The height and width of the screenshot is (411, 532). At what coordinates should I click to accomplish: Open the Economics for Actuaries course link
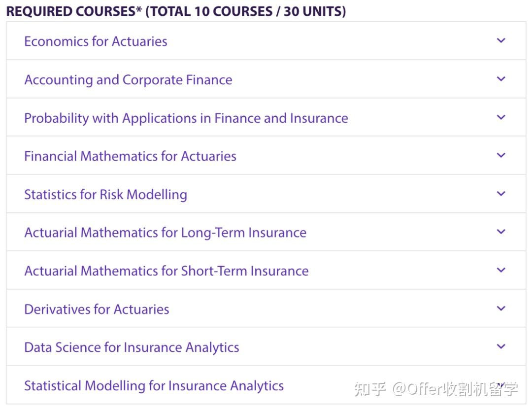click(x=96, y=41)
